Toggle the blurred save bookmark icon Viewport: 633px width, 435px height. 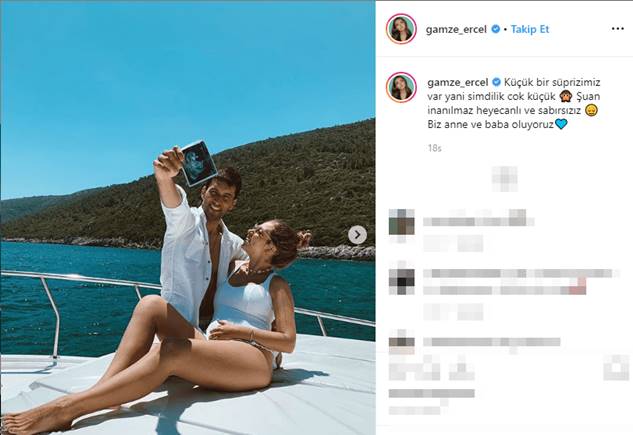click(616, 367)
